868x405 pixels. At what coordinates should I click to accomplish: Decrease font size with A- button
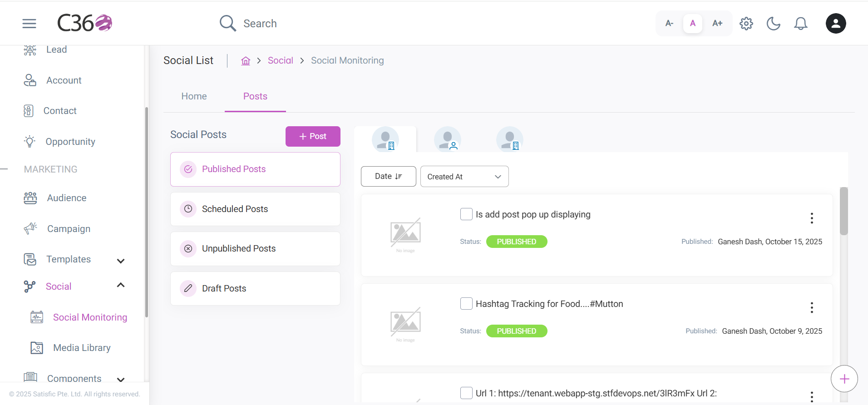(669, 23)
